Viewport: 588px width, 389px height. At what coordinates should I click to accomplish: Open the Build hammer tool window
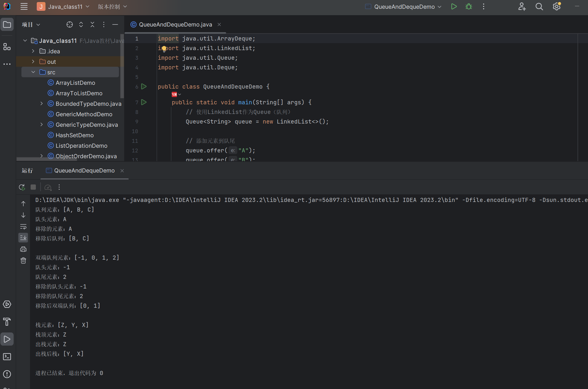7,322
